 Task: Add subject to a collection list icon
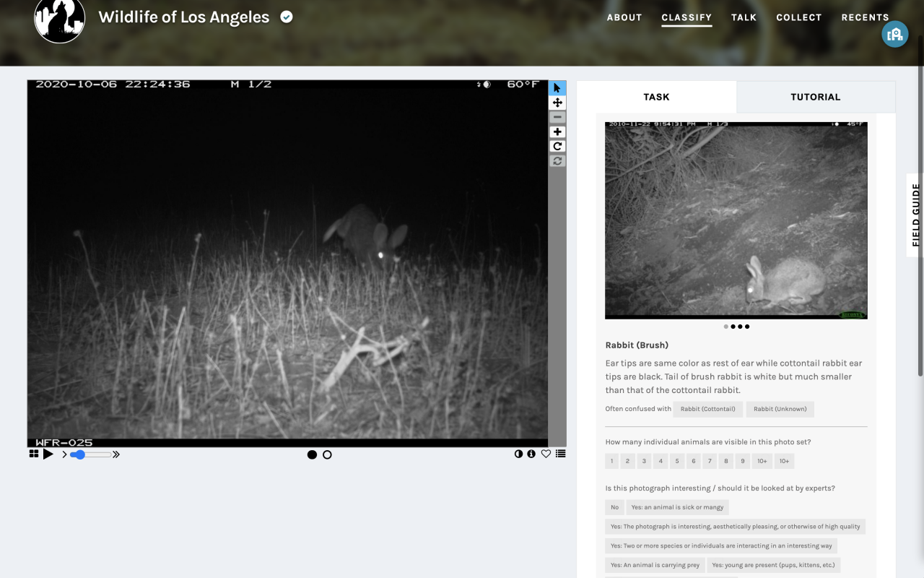(561, 454)
